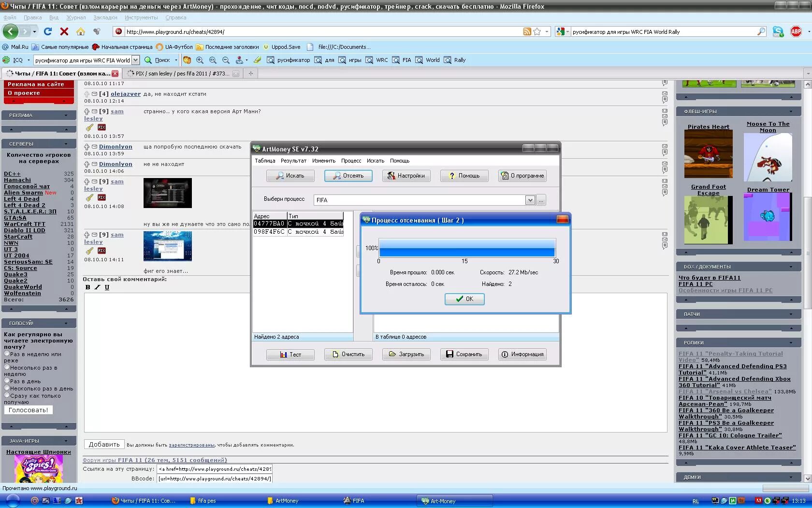Bookmark this page with the star icon

coord(537,31)
